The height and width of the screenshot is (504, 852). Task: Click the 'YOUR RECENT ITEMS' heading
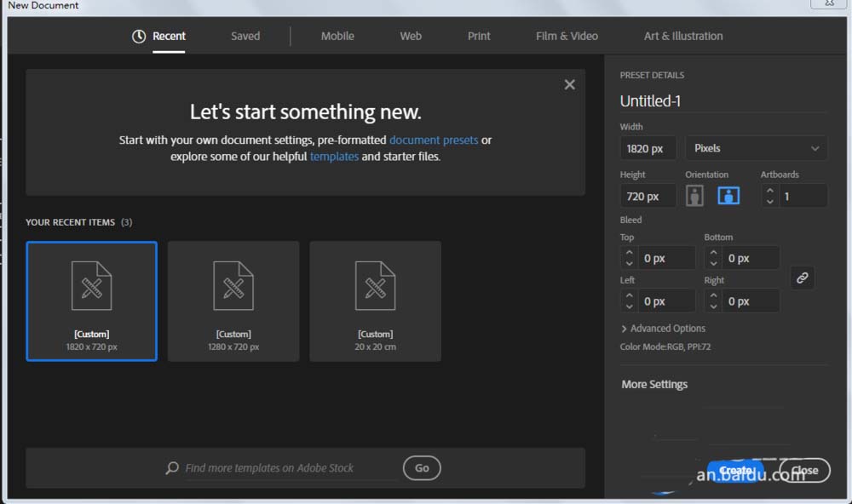pyautogui.click(x=70, y=223)
